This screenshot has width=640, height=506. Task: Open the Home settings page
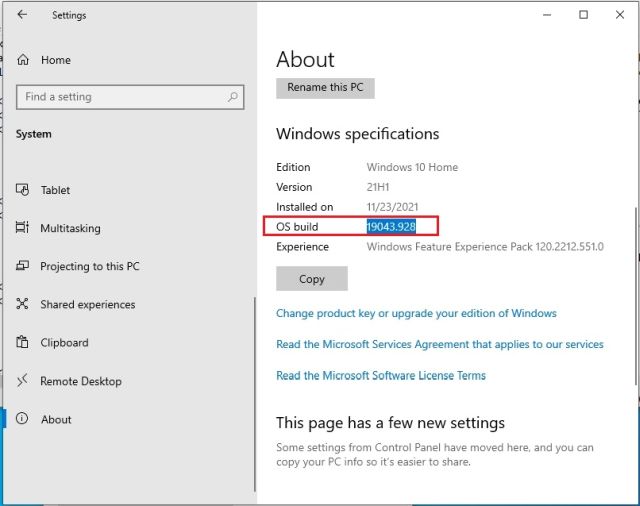(x=56, y=60)
